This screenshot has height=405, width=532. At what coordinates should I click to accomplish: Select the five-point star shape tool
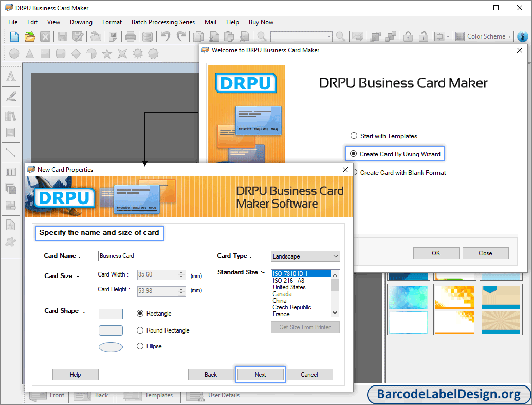coord(107,53)
